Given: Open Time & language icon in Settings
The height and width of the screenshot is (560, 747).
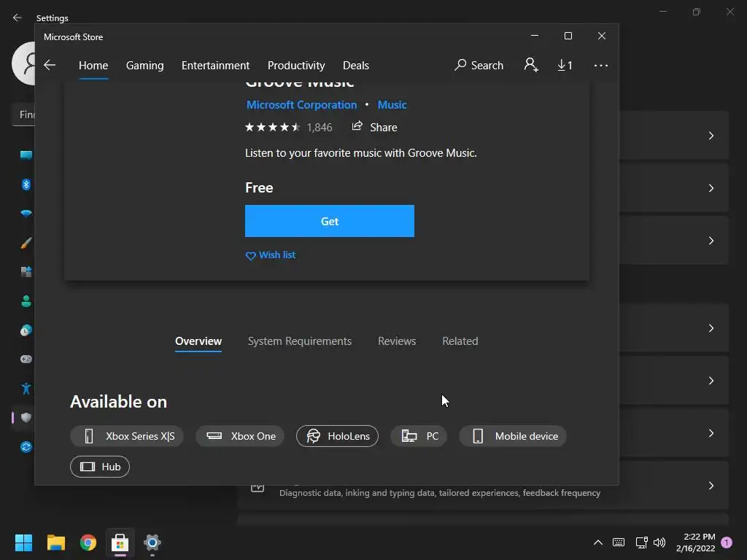Looking at the screenshot, I should [x=26, y=330].
